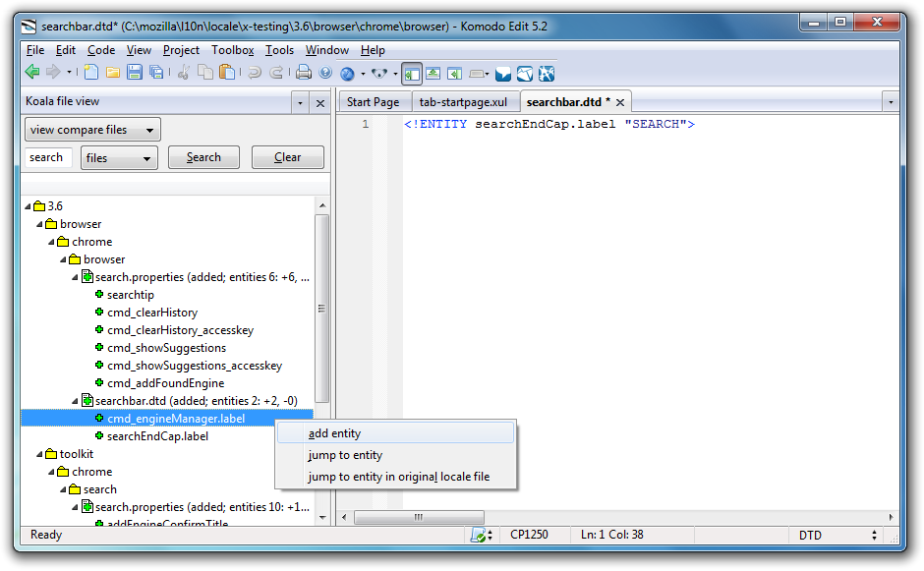Open the browser preview dropdown arrow

pyautogui.click(x=363, y=74)
